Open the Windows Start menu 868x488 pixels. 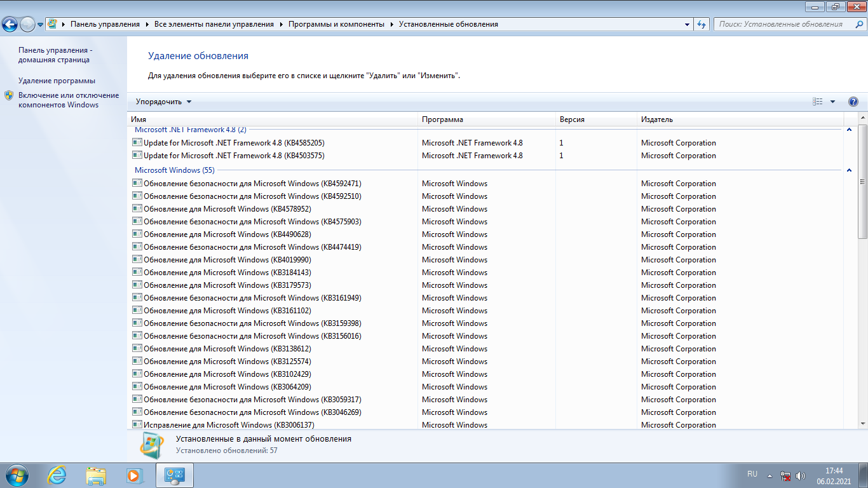[x=16, y=475]
